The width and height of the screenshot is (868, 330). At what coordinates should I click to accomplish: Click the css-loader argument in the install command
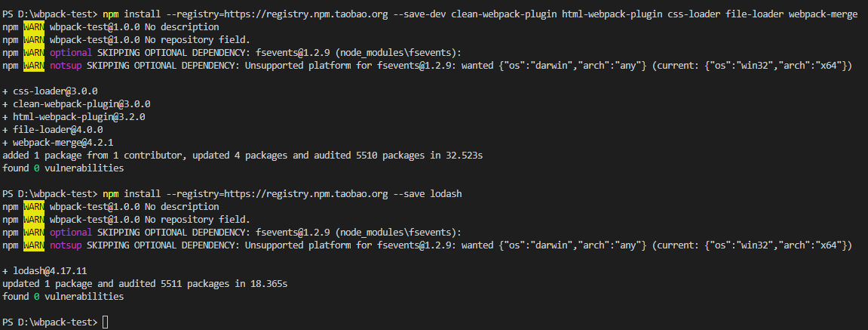click(x=695, y=14)
